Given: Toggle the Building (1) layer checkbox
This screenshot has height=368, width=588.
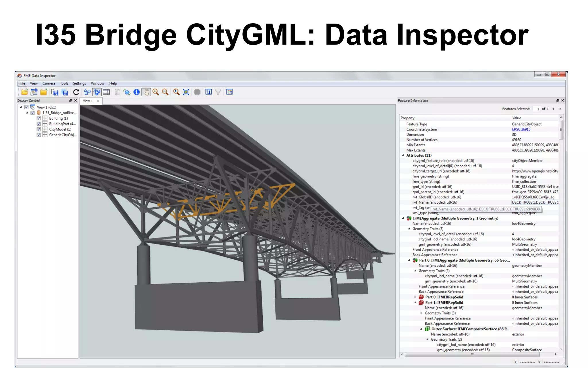Looking at the screenshot, I should click(x=39, y=118).
